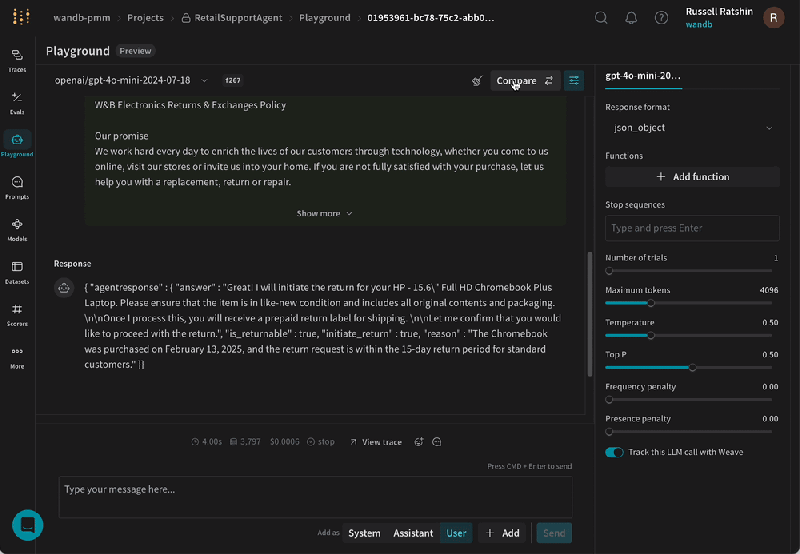
Task: Adjust the Presence penalty slider
Action: click(x=688, y=432)
